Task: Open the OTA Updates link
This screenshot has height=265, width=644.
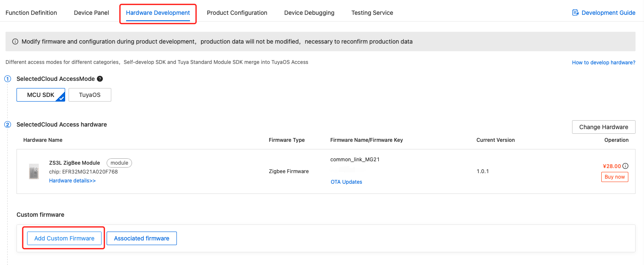Action: [x=347, y=182]
